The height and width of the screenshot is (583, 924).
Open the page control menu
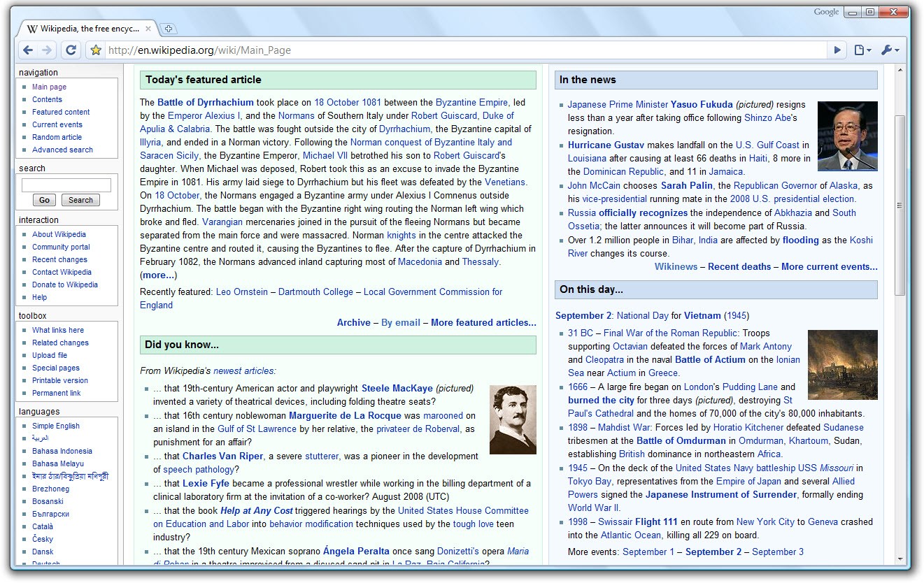coord(862,50)
